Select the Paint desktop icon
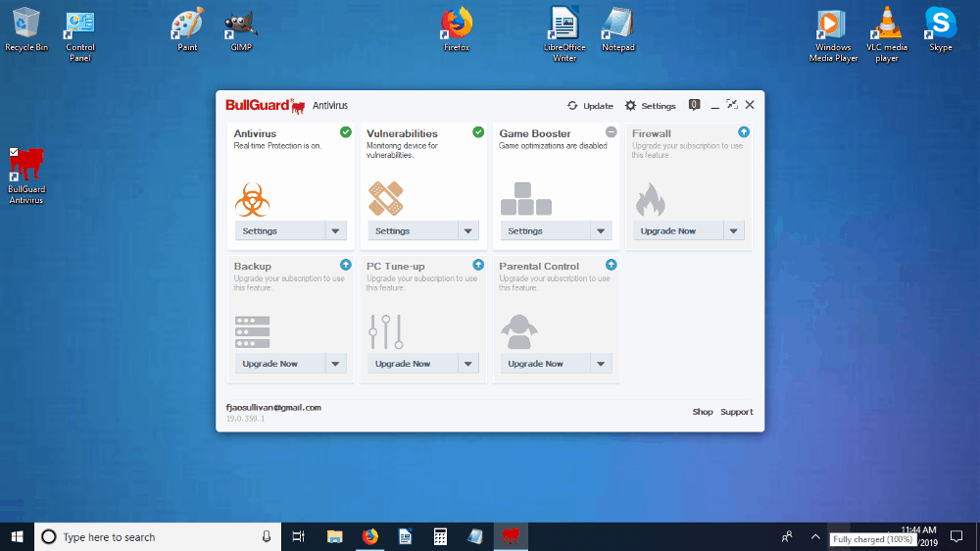980x551 pixels. pyautogui.click(x=187, y=29)
